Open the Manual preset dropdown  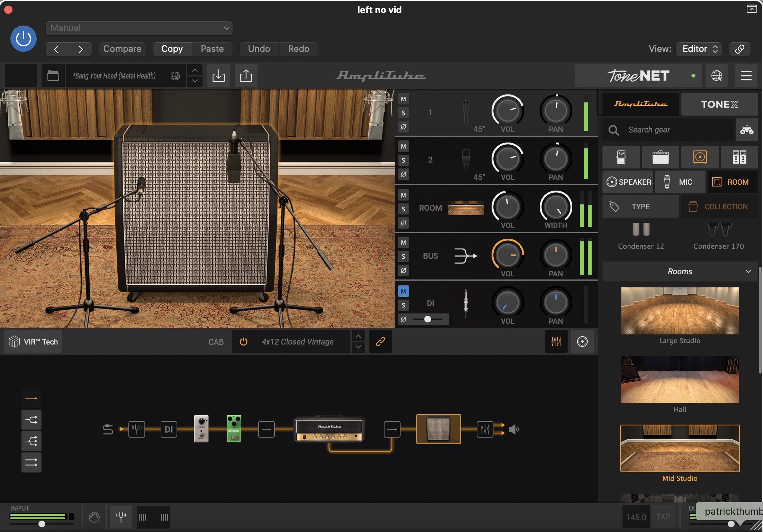tap(139, 28)
